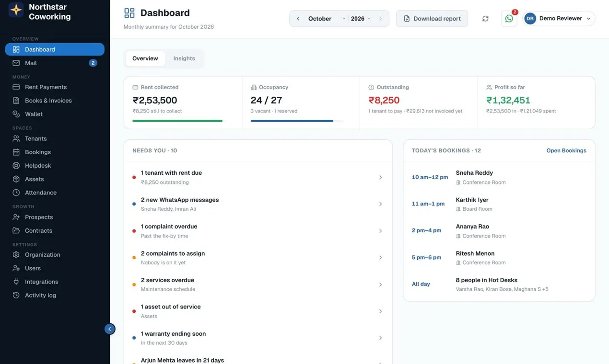Click the Mail envelope icon in sidebar
Image resolution: width=609 pixels, height=364 pixels.
(x=16, y=63)
